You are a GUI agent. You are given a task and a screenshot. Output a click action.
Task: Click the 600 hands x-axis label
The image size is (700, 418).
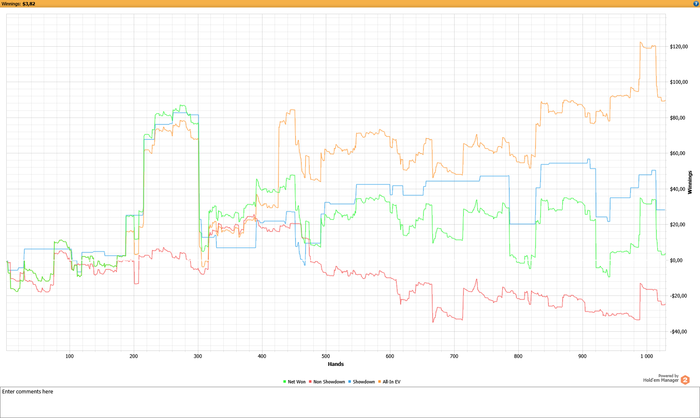pyautogui.click(x=390, y=356)
